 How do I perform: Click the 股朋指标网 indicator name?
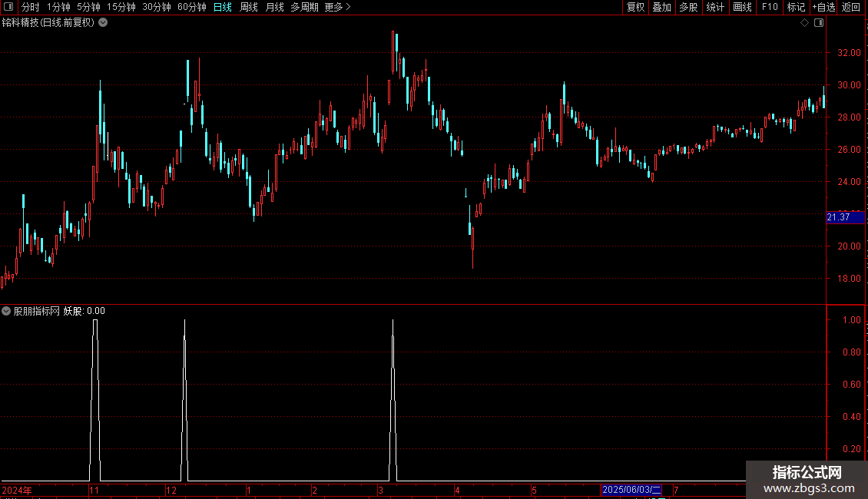[37, 311]
